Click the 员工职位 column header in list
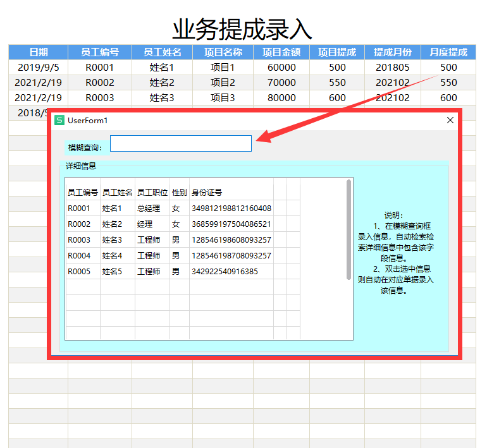 coord(152,192)
